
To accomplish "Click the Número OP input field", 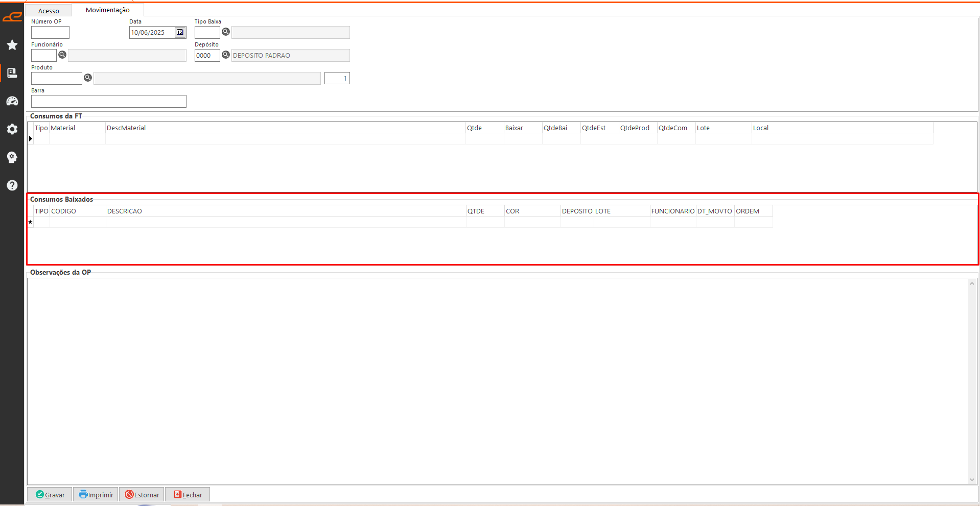I will click(50, 33).
